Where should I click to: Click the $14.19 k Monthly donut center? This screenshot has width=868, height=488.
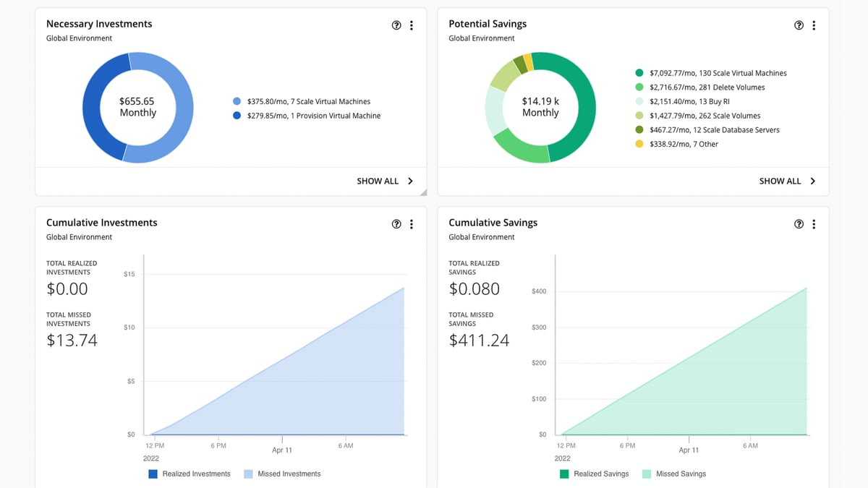[x=540, y=107]
